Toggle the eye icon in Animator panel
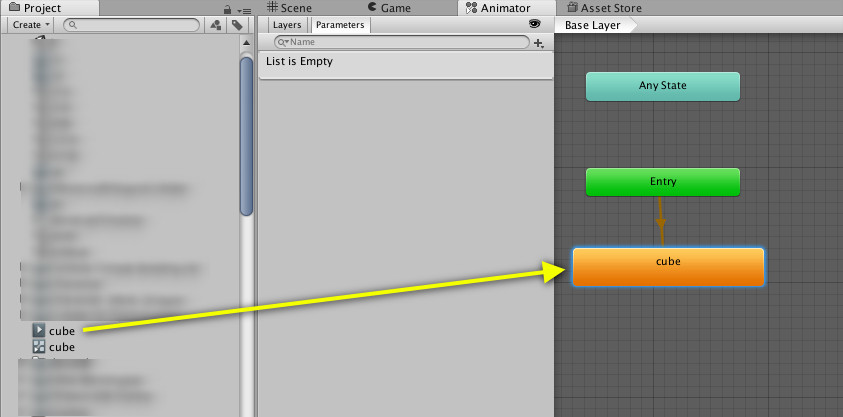This screenshot has width=843, height=417. [534, 24]
